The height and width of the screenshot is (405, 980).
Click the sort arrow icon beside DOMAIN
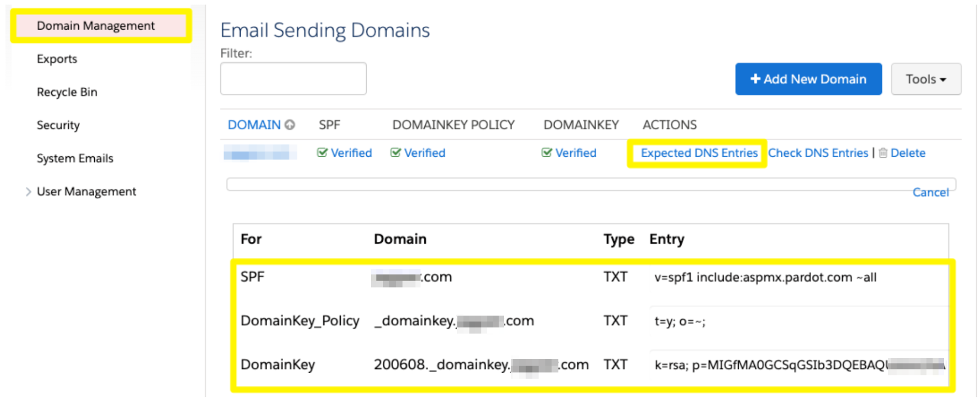click(290, 125)
